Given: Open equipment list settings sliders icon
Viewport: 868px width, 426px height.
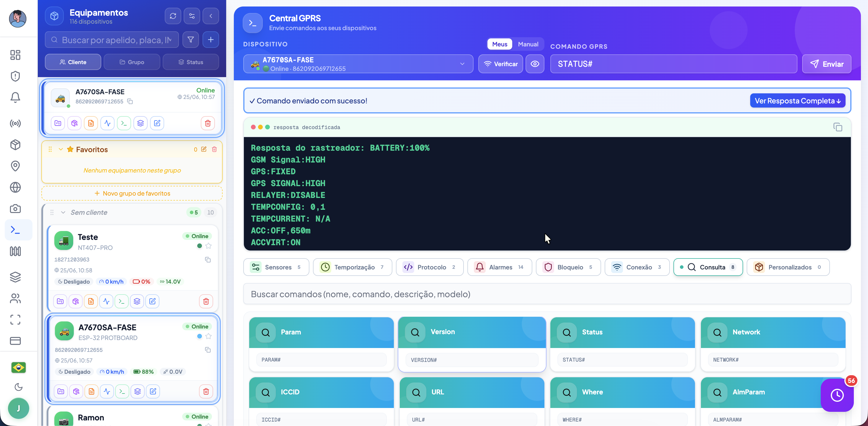Looking at the screenshot, I should point(192,16).
